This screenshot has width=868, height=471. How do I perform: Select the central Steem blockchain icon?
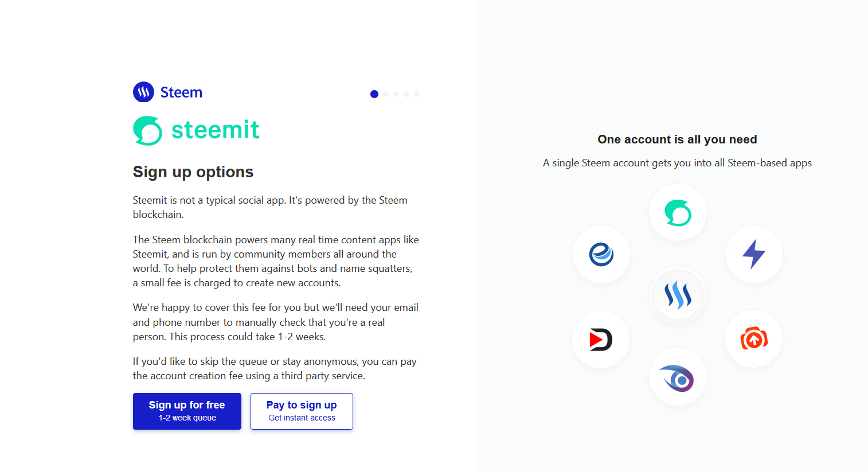678,295
